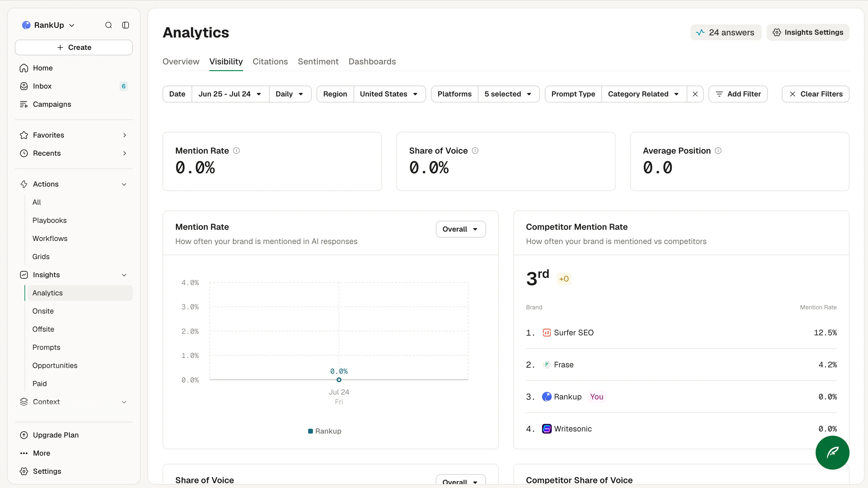Open the United States region dropdown
This screenshot has height=488, width=868.
[x=389, y=94]
